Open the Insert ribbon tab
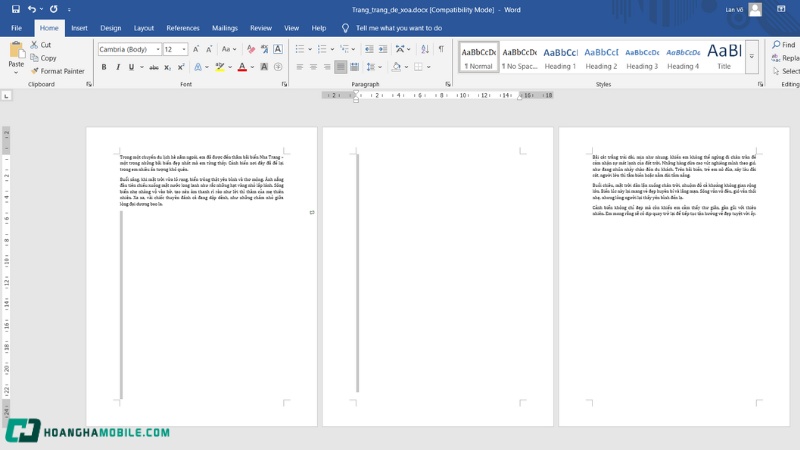 tap(79, 28)
